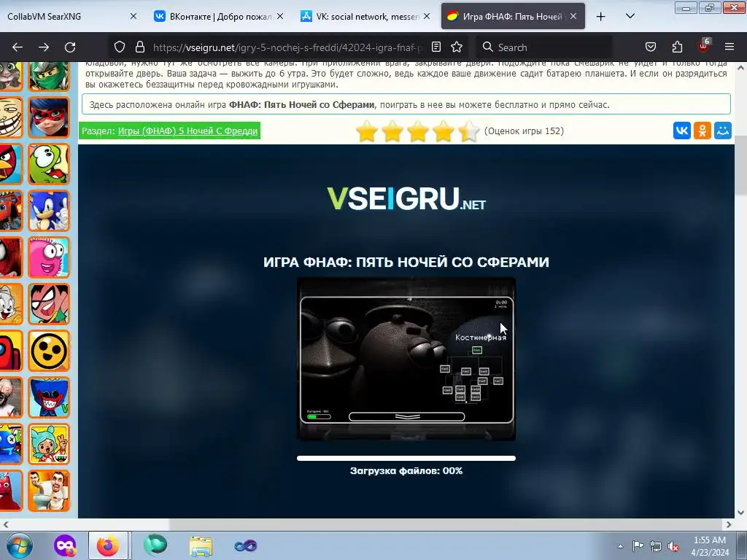
Task: Click the vertical scrollbar down arrow
Action: point(741,513)
